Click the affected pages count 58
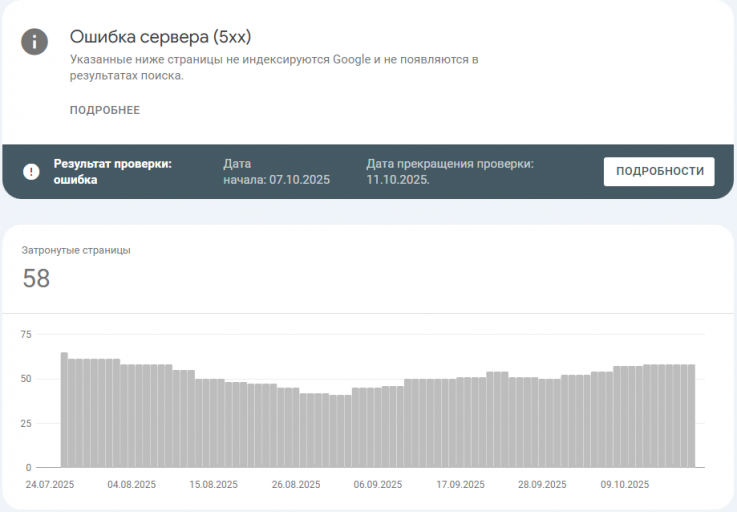The width and height of the screenshot is (737, 512). pos(36,278)
